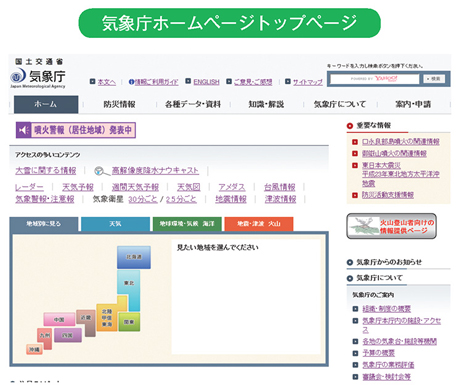460x389 pixels.
Task: Open the 天気予報 link
Action: (78, 187)
